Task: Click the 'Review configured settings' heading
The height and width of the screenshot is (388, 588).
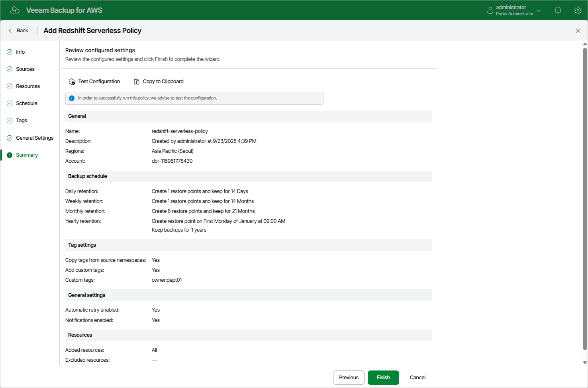Action: point(100,50)
